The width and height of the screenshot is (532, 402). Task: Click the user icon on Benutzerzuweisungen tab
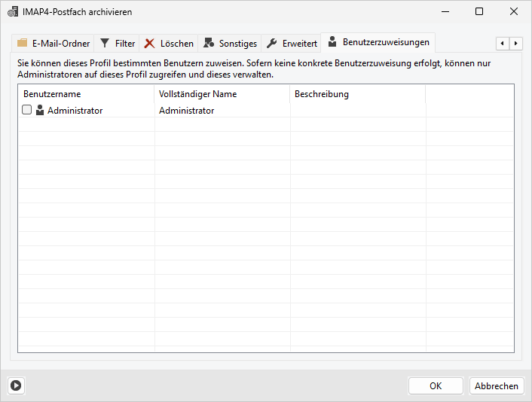tap(332, 42)
